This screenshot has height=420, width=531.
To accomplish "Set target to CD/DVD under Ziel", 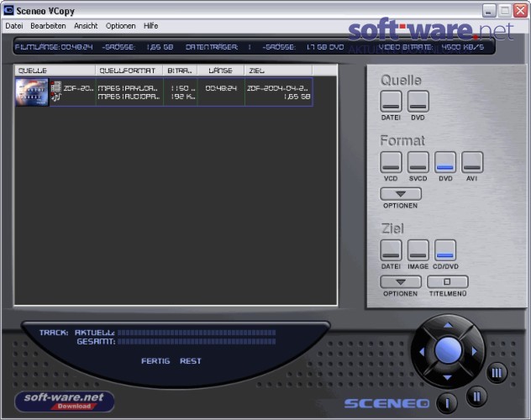I will [x=445, y=250].
